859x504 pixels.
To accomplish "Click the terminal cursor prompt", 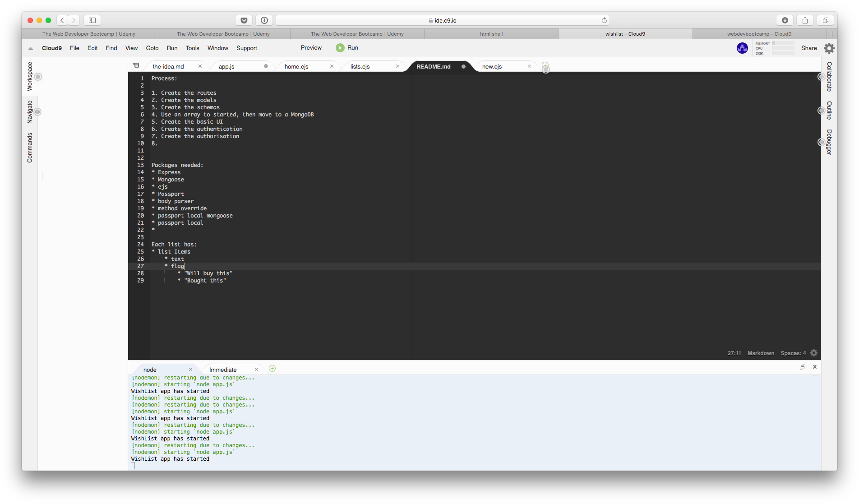I will pyautogui.click(x=133, y=466).
